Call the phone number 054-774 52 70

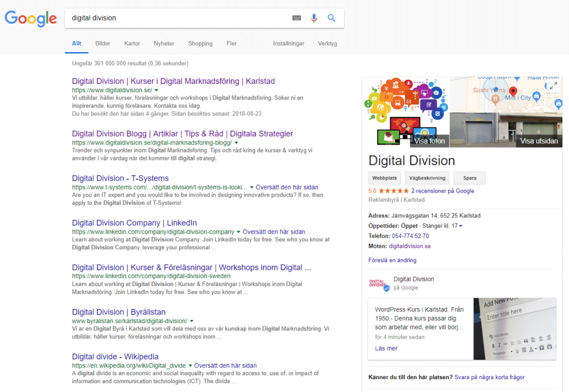(410, 236)
